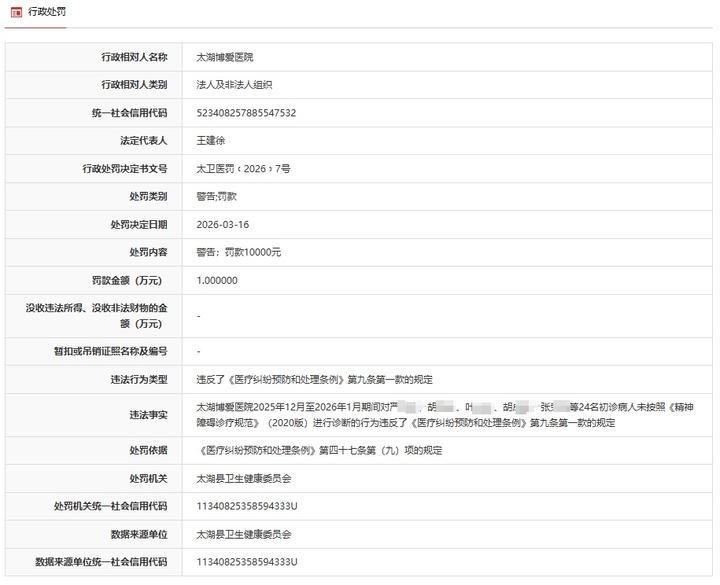Click the 没收违法所得 row label
Screen dimensions: 720x585
(97, 316)
